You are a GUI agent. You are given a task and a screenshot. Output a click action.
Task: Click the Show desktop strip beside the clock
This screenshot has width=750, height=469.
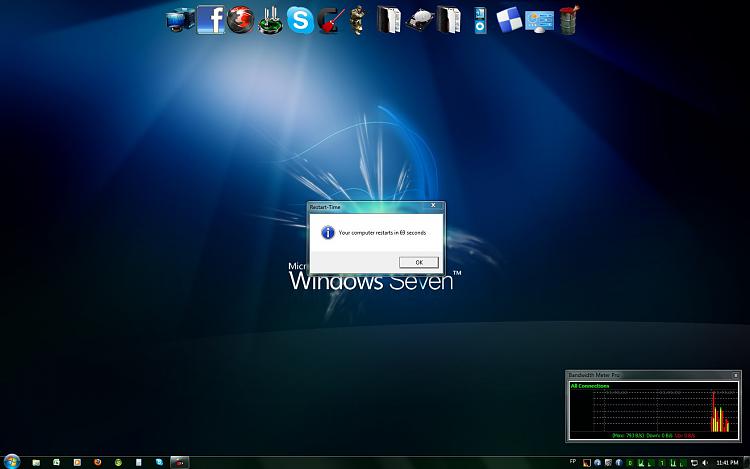click(747, 462)
